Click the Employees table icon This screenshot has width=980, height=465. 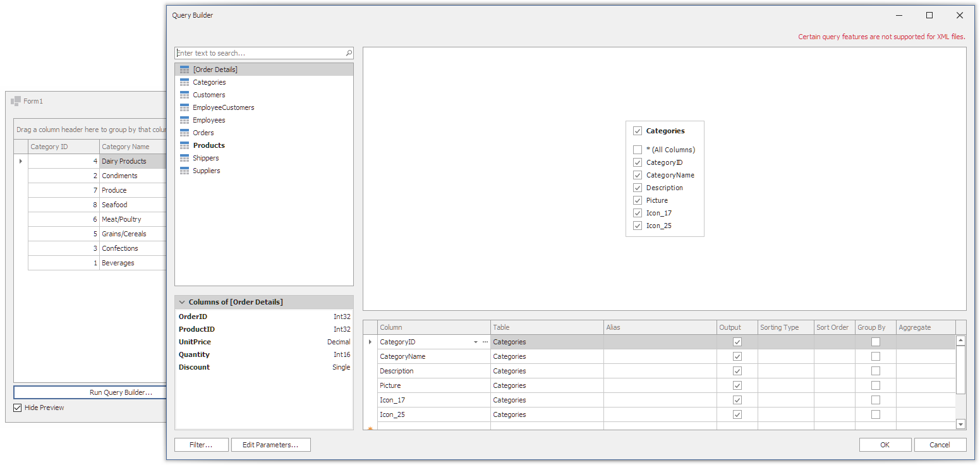click(x=185, y=120)
